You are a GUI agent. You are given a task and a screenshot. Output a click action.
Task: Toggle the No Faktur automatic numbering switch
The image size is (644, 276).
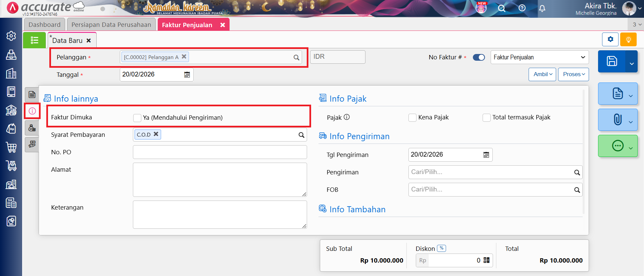click(479, 57)
